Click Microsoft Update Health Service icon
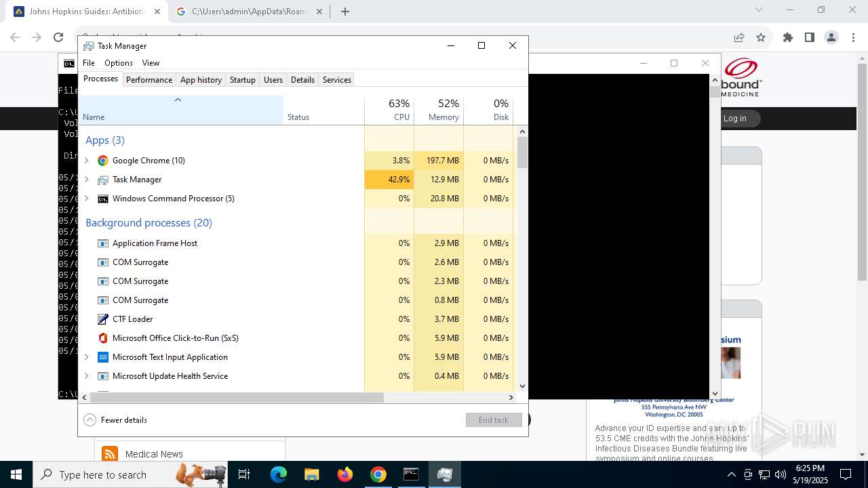The width and height of the screenshot is (868, 488). [103, 376]
